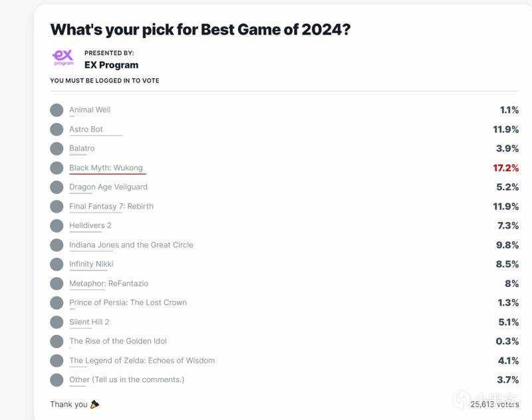Choose Final Fantasy 7: Rebirth radio button
This screenshot has width=532, height=420.
(57, 206)
